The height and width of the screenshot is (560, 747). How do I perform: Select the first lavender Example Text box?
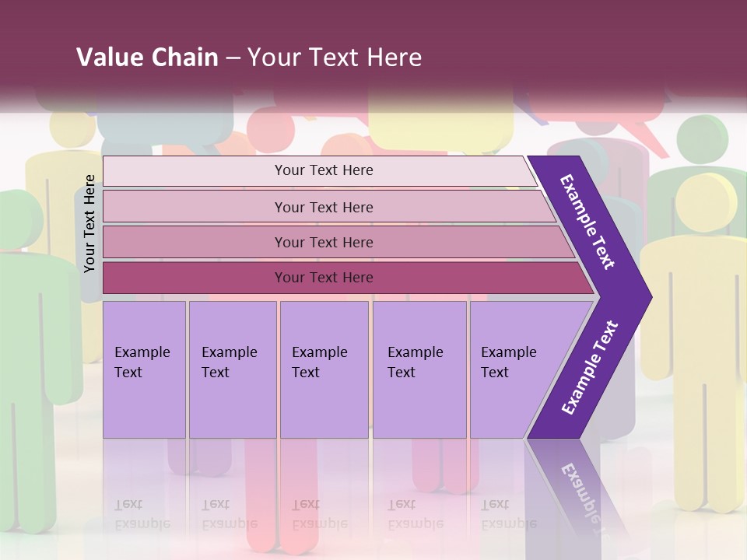pyautogui.click(x=145, y=369)
